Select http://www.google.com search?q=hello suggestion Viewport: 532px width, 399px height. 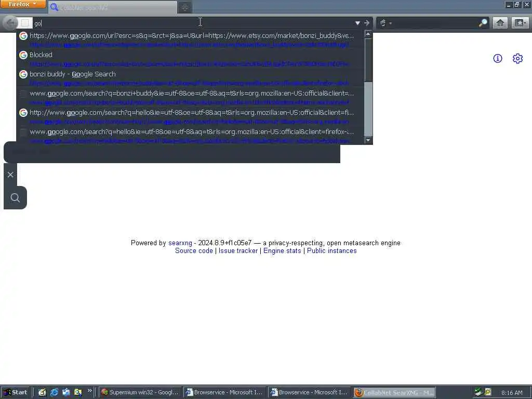[x=190, y=117]
